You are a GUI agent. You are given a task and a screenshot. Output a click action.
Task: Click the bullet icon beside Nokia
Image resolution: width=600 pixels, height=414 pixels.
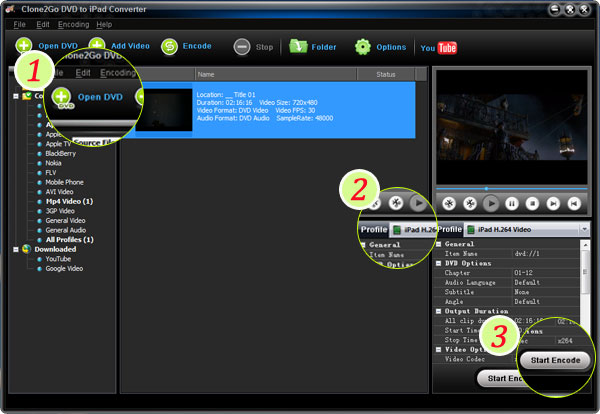39,163
